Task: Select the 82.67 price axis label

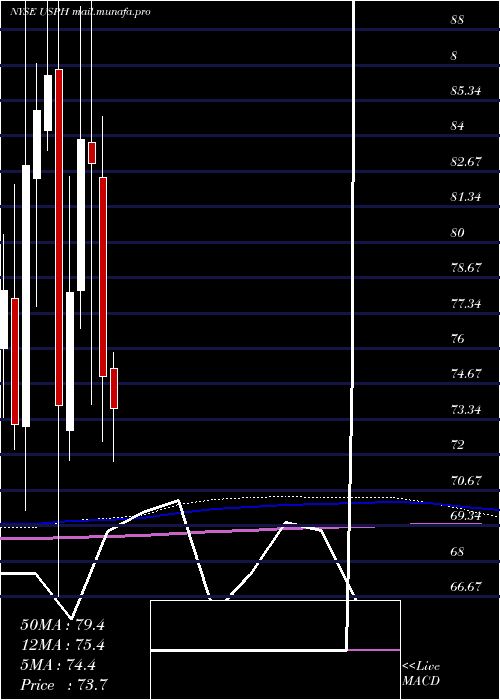Action: tap(466, 161)
